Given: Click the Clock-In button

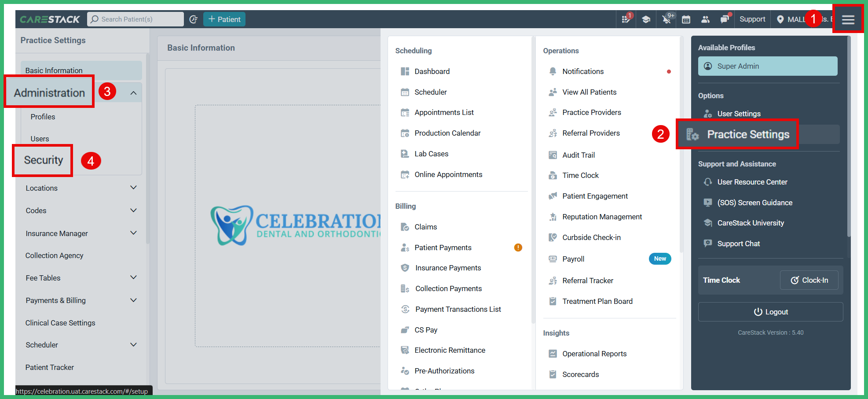Looking at the screenshot, I should click(809, 280).
